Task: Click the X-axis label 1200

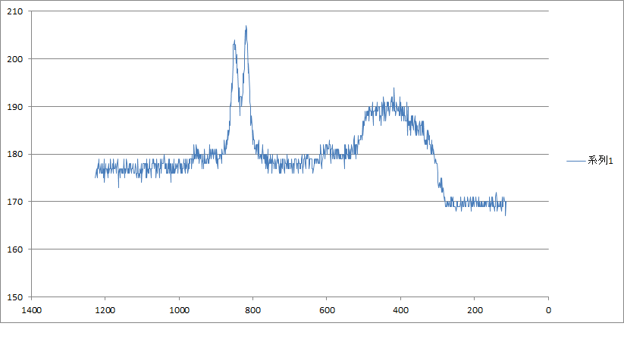Action: [x=105, y=310]
